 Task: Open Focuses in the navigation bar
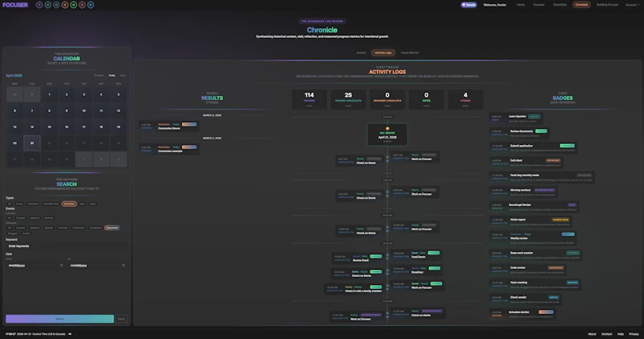539,5
